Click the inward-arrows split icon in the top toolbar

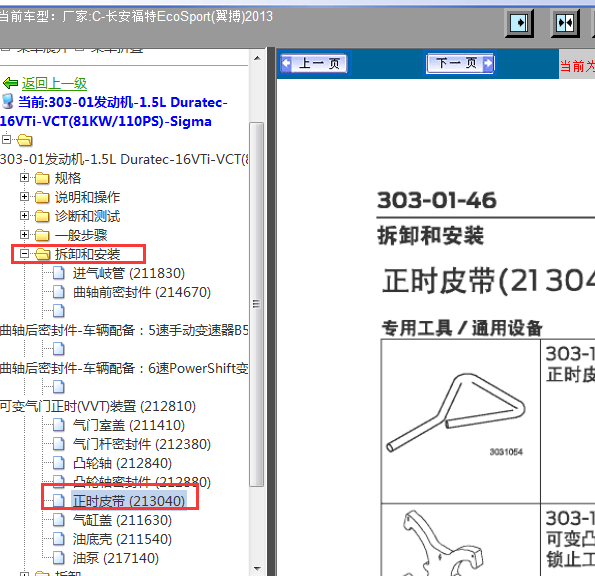565,23
